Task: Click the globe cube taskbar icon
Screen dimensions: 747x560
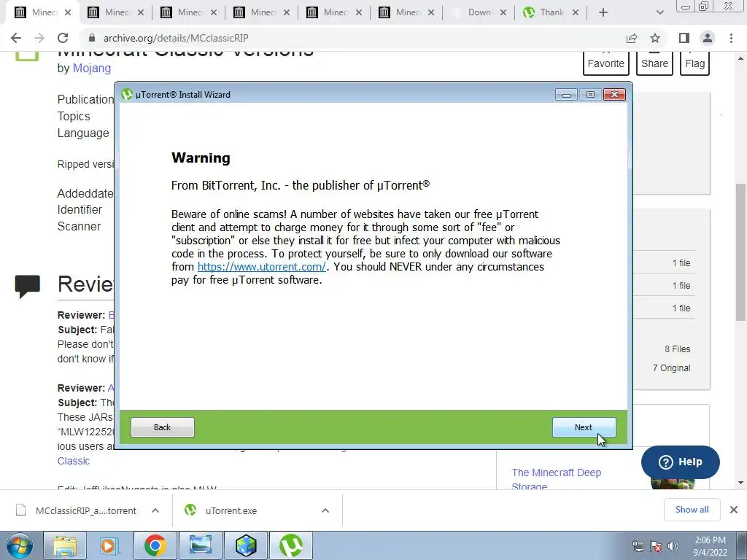Action: click(246, 545)
